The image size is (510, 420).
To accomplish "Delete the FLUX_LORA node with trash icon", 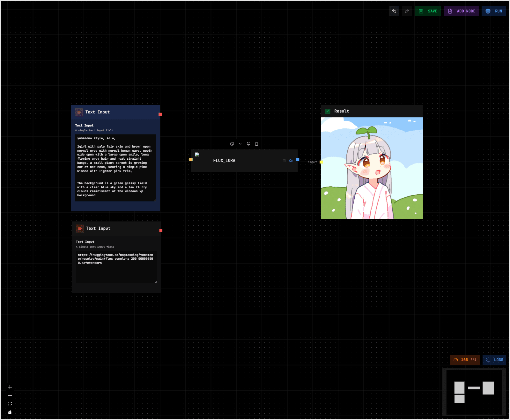I will tap(256, 144).
